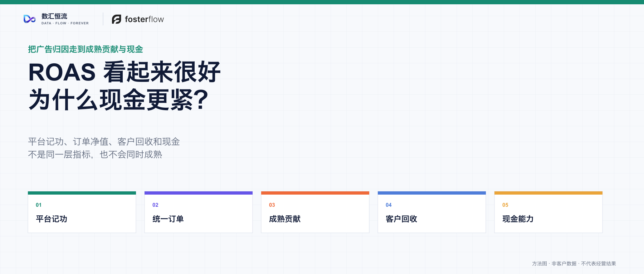Screen dimensions: 644x274
Task: Click the headline line 为什么现金更紧?
Action: click(x=118, y=100)
